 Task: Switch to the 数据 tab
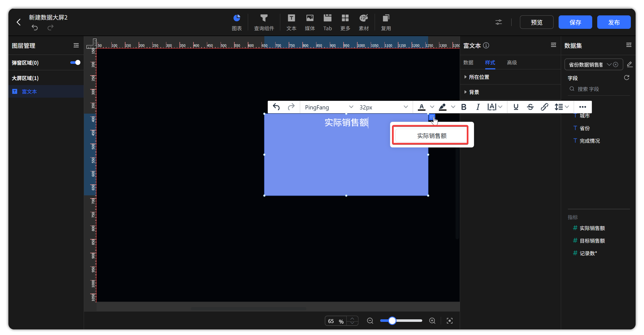coord(468,62)
